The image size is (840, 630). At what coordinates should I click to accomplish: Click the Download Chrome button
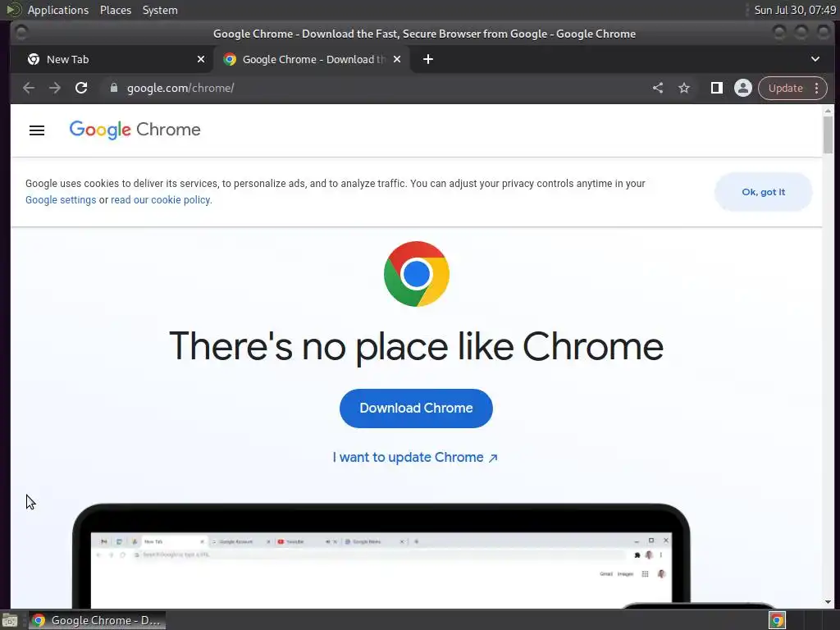tap(416, 409)
